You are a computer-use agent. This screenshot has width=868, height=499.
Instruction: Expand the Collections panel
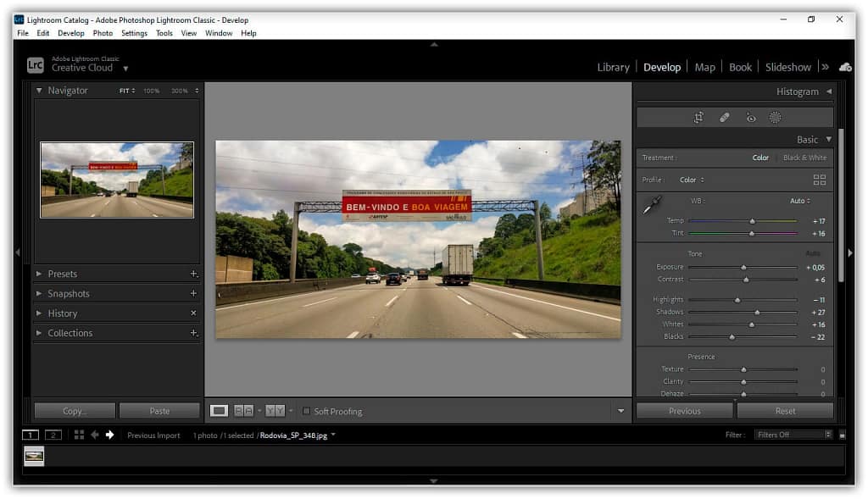[x=39, y=333]
